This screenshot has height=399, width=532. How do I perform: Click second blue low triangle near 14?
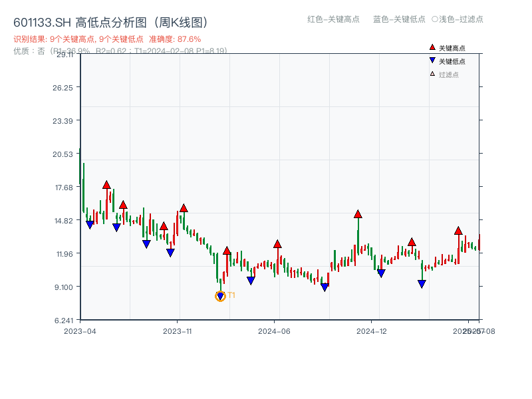116,227
